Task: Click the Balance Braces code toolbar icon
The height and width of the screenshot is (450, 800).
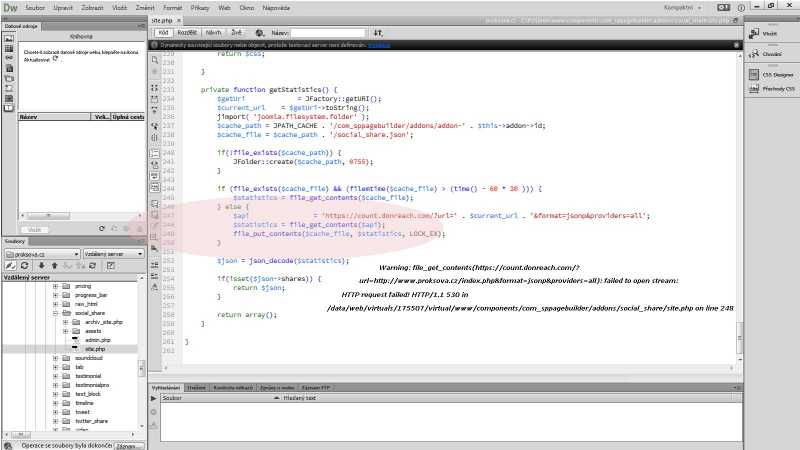Action: [x=155, y=137]
